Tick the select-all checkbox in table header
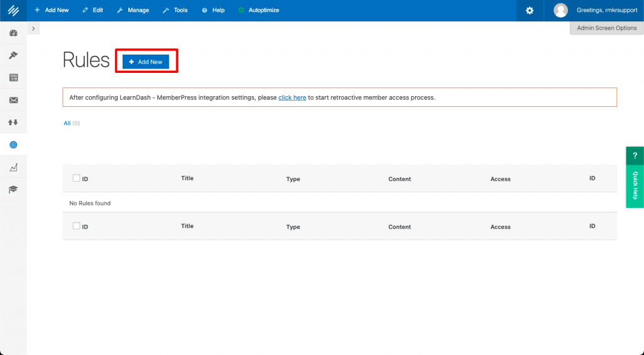The image size is (644, 355). tap(76, 178)
